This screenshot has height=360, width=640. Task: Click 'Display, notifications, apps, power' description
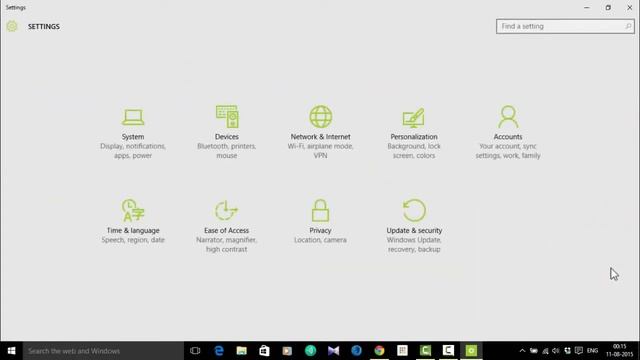[133, 151]
